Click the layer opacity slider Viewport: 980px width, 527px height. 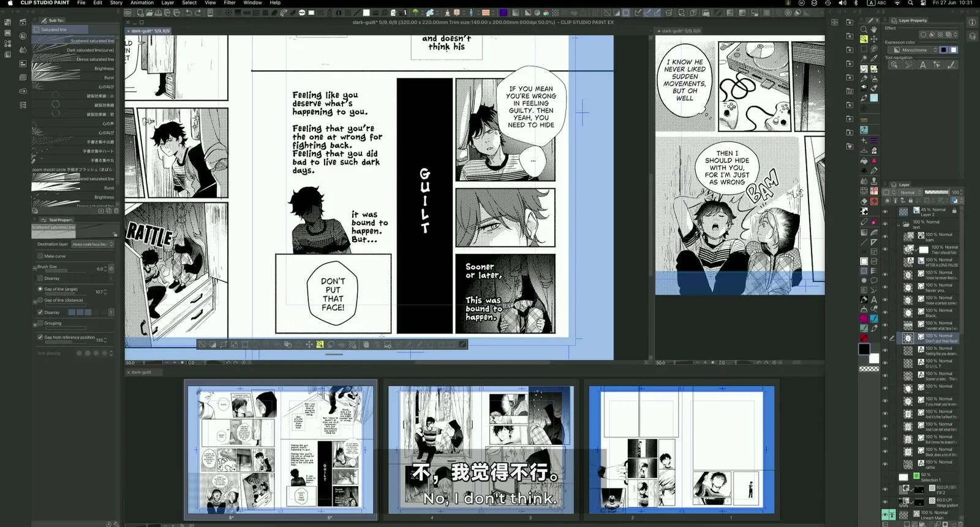point(937,192)
